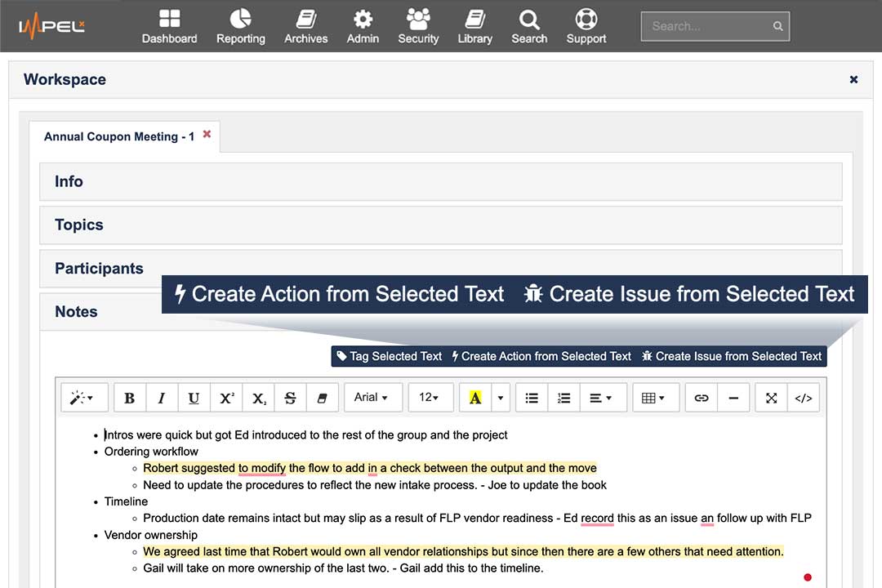Click the highlighted 'We agreed last time' line

pyautogui.click(x=463, y=552)
